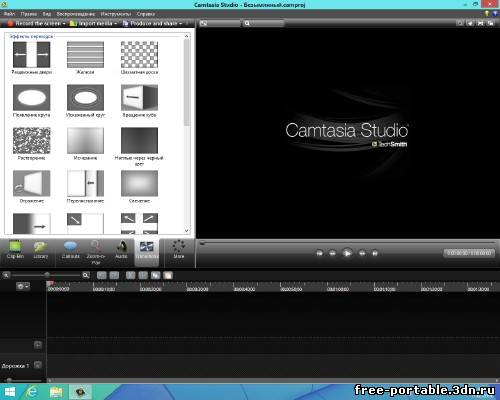Image resolution: width=500 pixels, height=400 pixels.
Task: Click the timeline zoom-in magnifier icon
Action: tap(86, 275)
